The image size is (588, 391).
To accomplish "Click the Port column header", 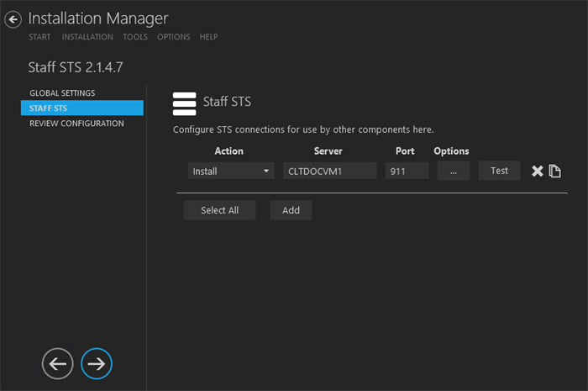I will click(405, 151).
